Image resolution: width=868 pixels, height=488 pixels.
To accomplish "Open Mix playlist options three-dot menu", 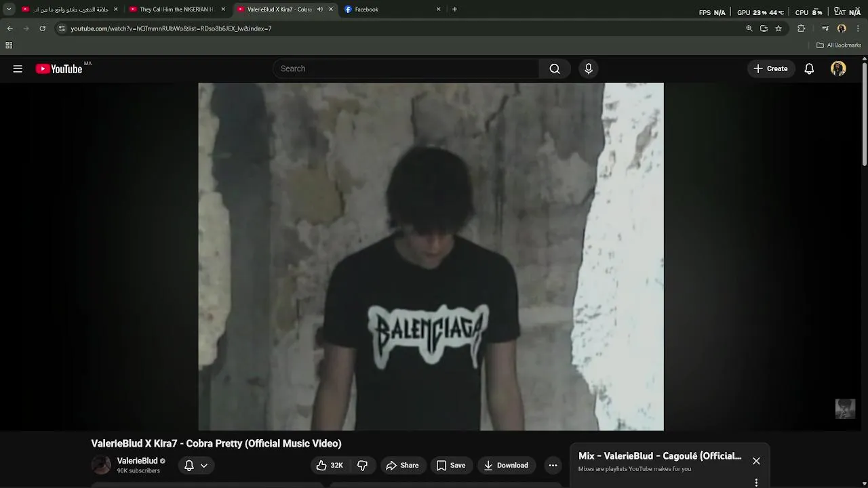I will coord(756,483).
